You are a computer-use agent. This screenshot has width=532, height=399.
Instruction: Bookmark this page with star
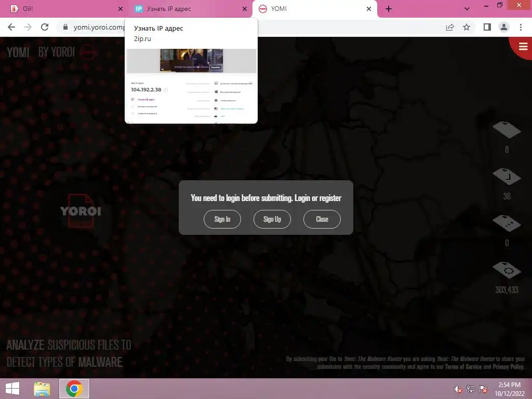point(467,27)
